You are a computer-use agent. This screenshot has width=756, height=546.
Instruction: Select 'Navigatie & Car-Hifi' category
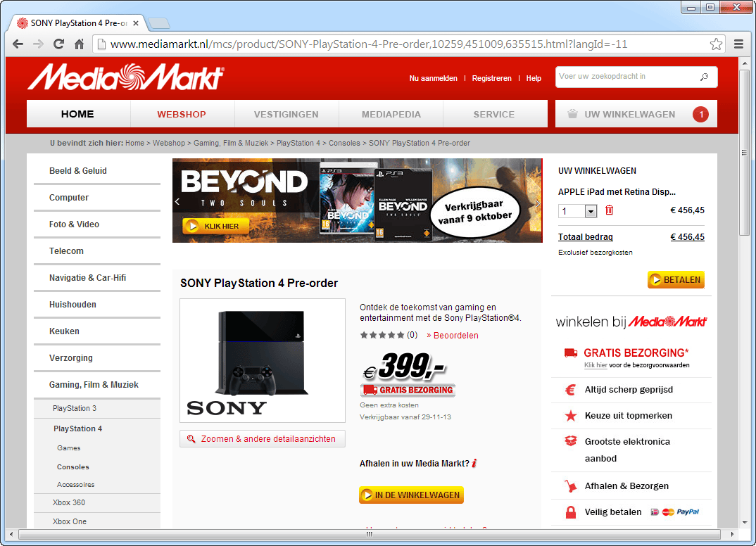coord(88,278)
